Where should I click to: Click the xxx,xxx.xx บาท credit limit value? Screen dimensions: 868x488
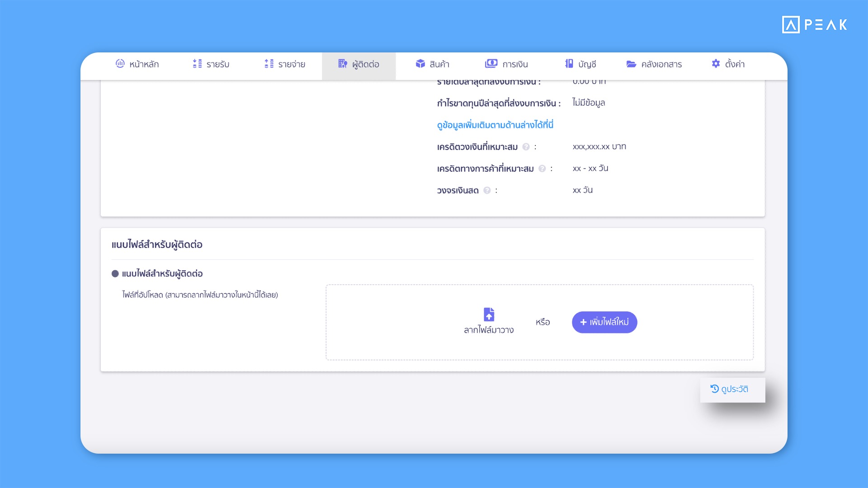[x=599, y=146]
